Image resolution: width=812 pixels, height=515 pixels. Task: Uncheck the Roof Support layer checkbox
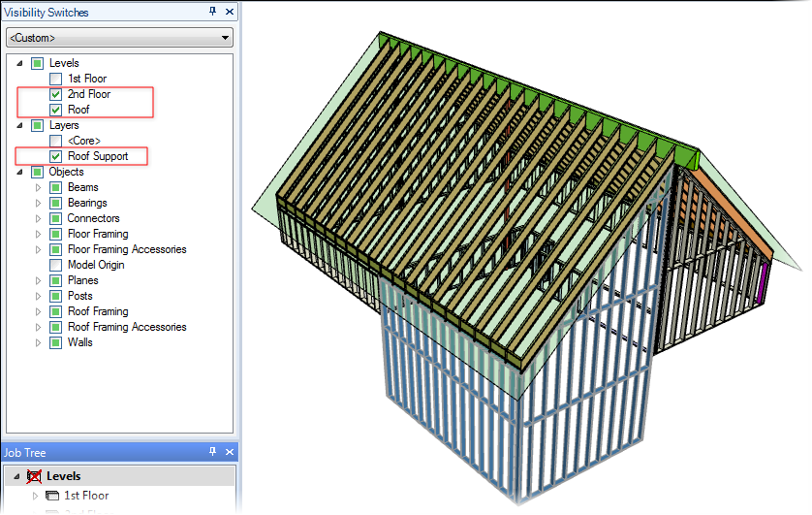tap(55, 156)
